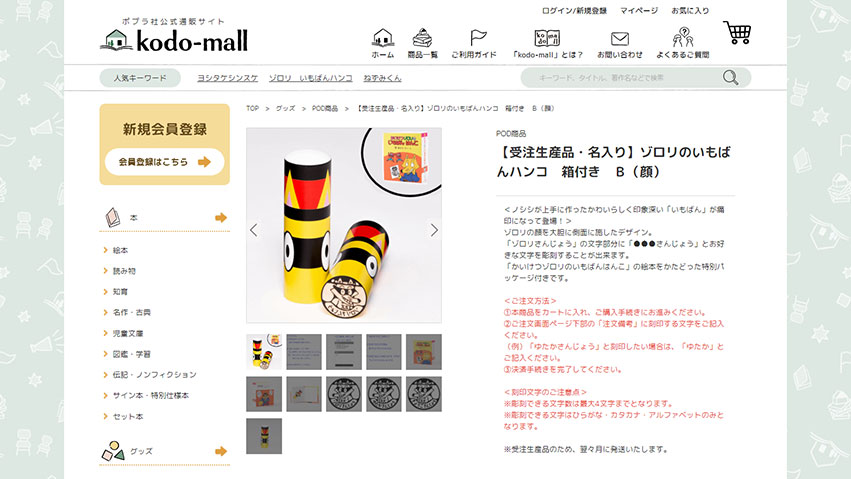Select third thumbnail in first row
851x479 pixels.
click(x=344, y=352)
